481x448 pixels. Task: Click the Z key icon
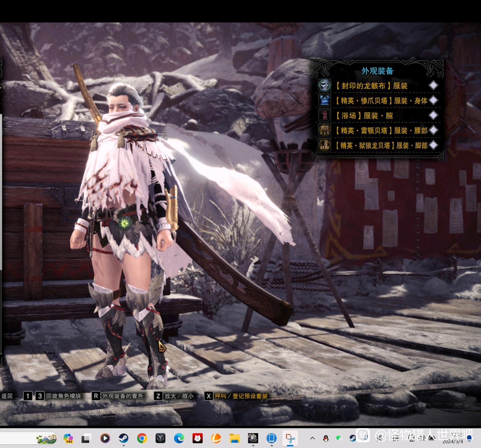(158, 396)
